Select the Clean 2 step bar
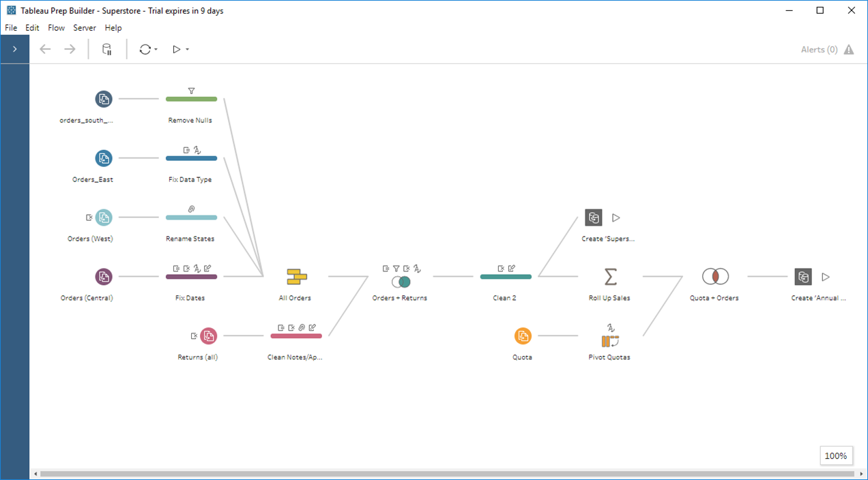The width and height of the screenshot is (868, 480). click(x=506, y=277)
